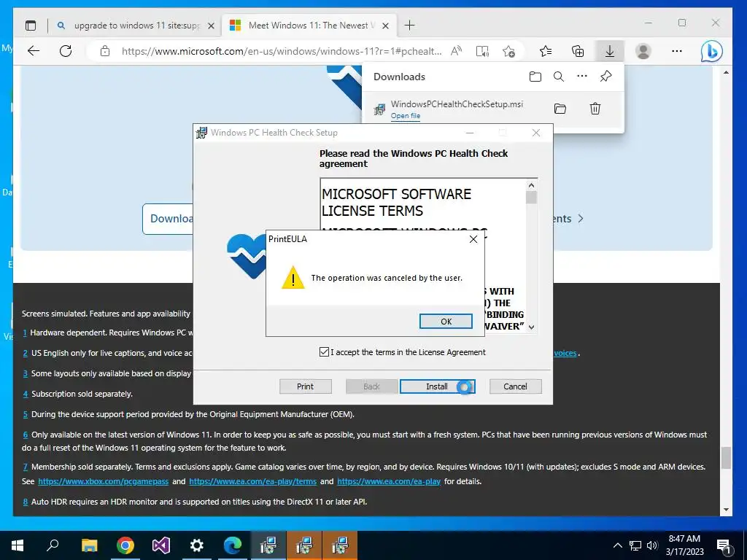Screen dimensions: 747x560
Task: Open the Favorites list icon
Action: (546, 51)
